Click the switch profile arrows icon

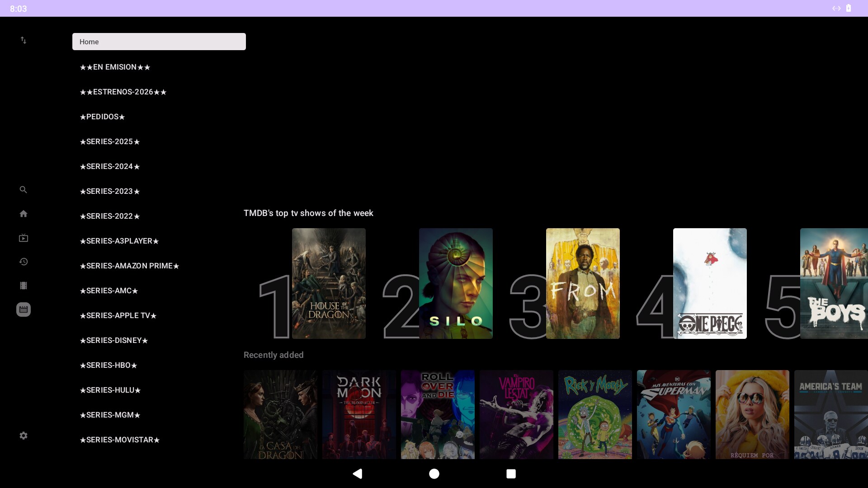coord(24,40)
